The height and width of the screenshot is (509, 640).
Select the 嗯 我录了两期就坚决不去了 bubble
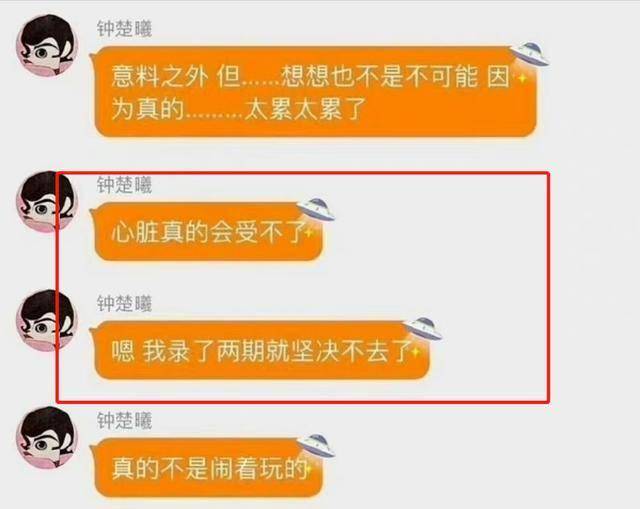pos(260,350)
